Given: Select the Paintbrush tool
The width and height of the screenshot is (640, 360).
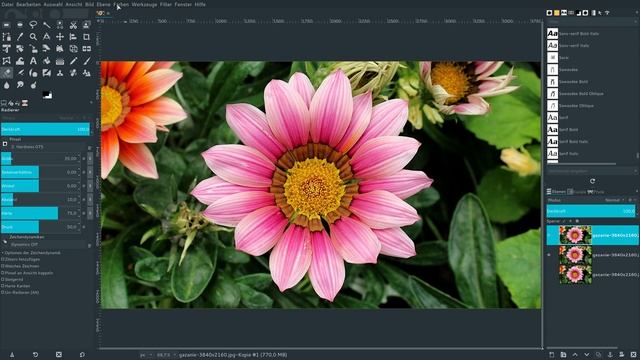Looking at the screenshot, I should tap(87, 61).
